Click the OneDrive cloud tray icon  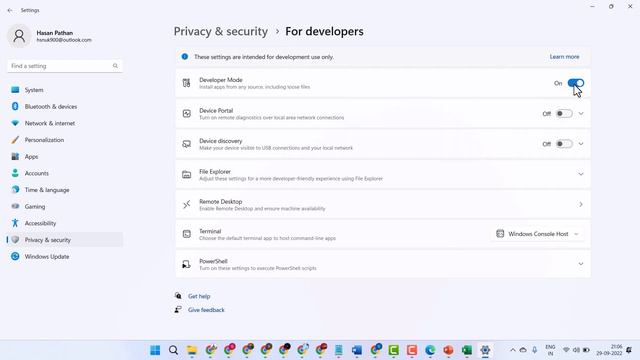point(523,350)
